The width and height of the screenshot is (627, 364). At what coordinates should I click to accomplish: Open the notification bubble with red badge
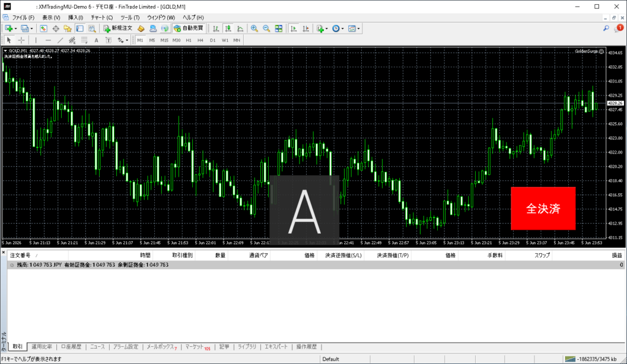point(619,28)
